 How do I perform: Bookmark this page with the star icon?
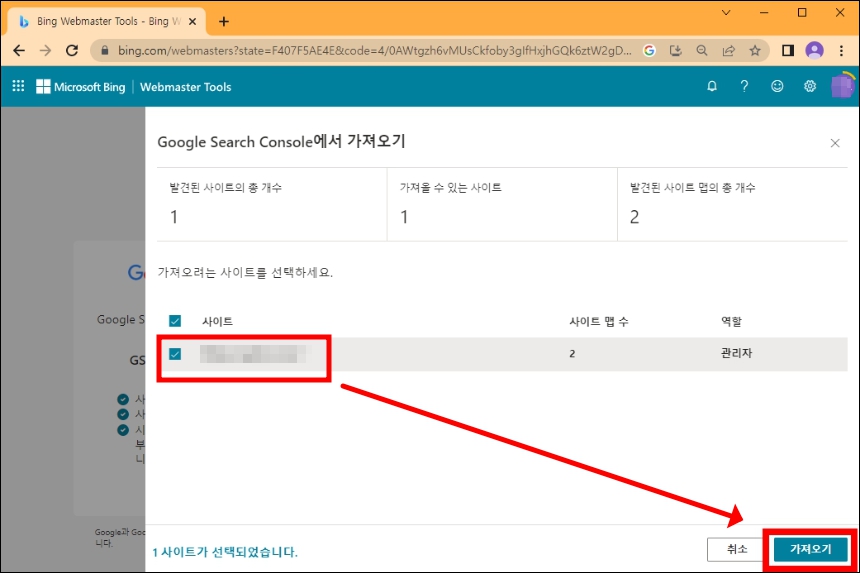(755, 51)
